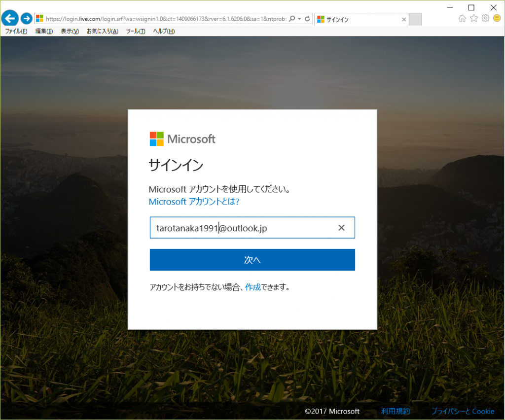Open the 表示(V) menu
This screenshot has height=420, width=505.
pyautogui.click(x=70, y=31)
